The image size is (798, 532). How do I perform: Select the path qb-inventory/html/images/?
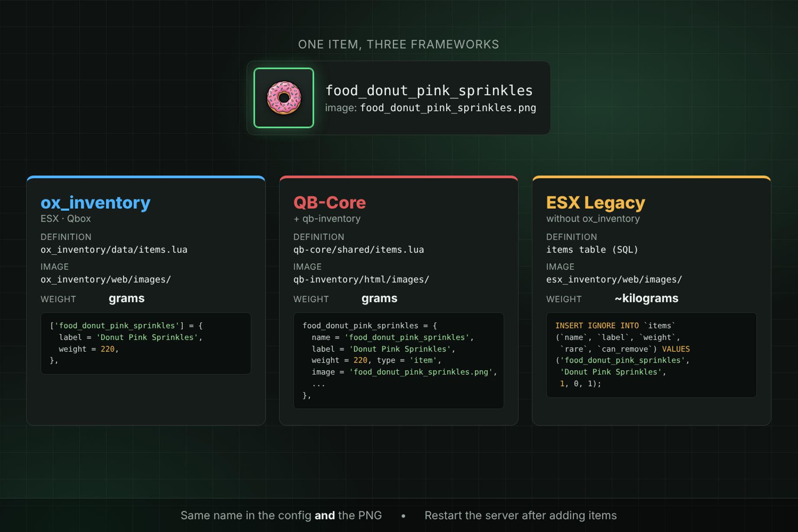[361, 279]
